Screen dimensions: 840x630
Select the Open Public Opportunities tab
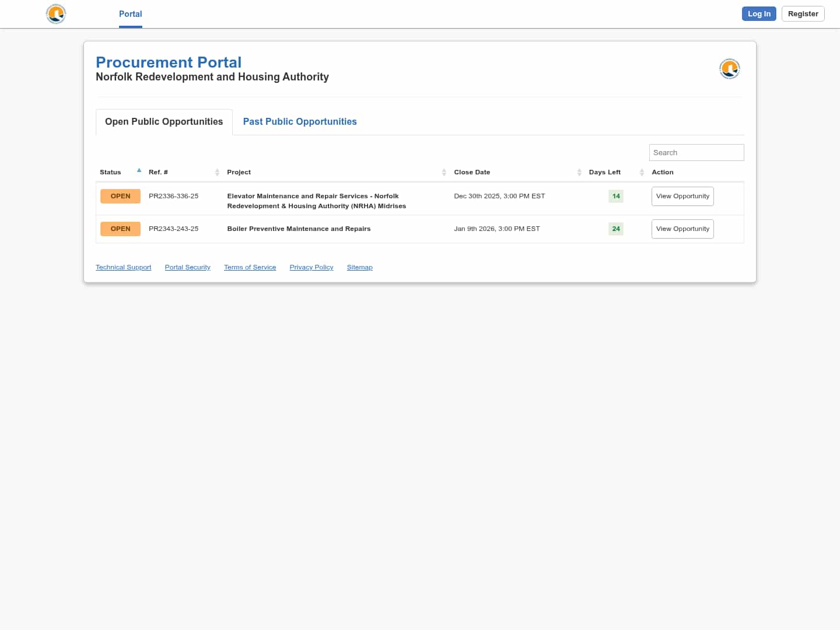point(164,122)
